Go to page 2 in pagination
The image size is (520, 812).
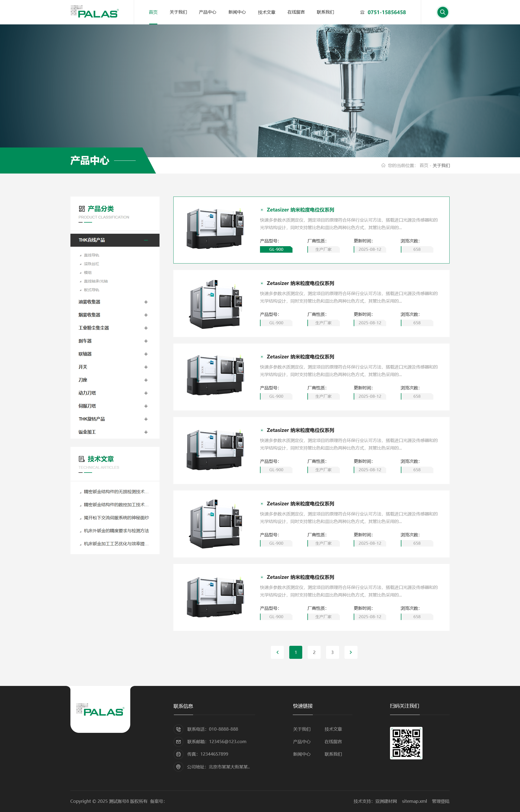[314, 652]
